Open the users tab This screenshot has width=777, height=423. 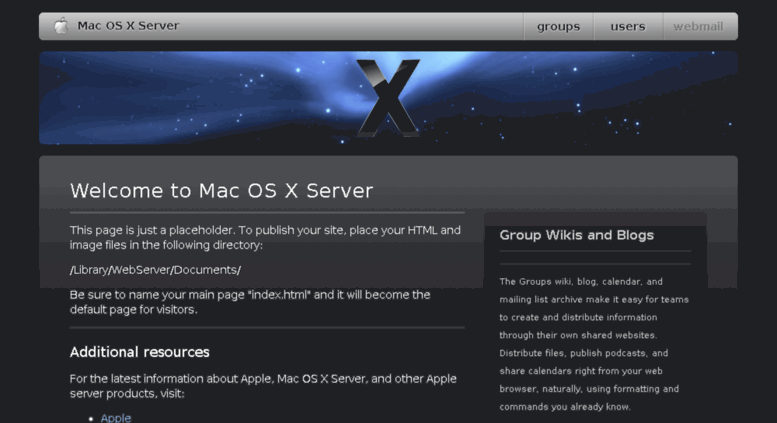pyautogui.click(x=628, y=26)
